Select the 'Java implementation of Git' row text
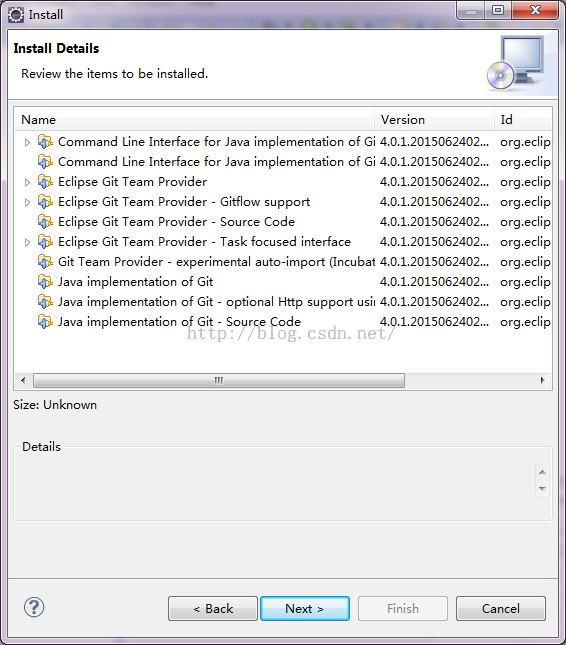The width and height of the screenshot is (566, 645). [135, 282]
